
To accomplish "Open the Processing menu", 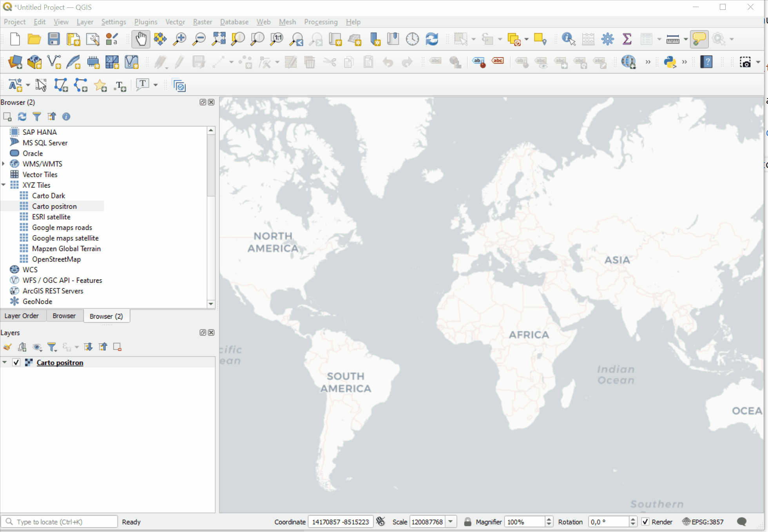I will click(x=321, y=22).
